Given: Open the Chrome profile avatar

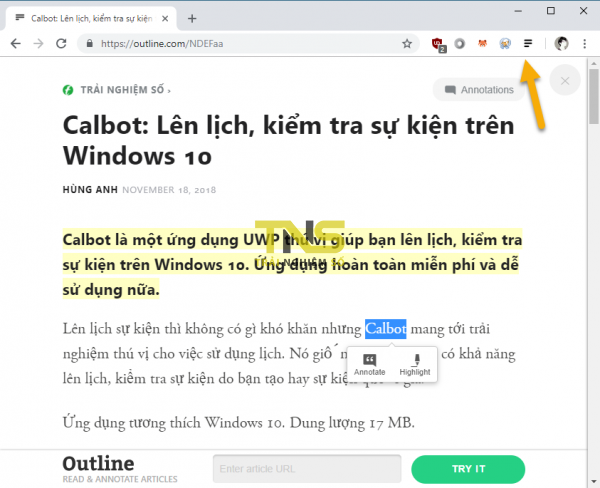Looking at the screenshot, I should pos(561,44).
